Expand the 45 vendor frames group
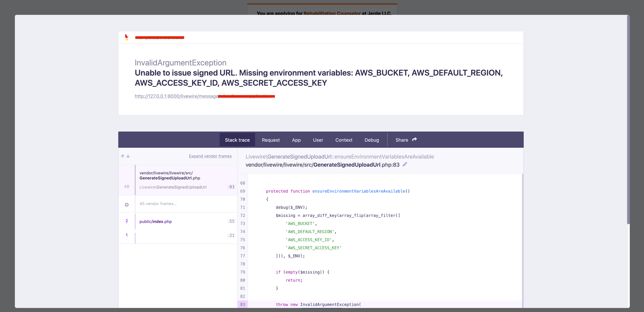Viewport: 644px width, 312px height. (x=158, y=204)
